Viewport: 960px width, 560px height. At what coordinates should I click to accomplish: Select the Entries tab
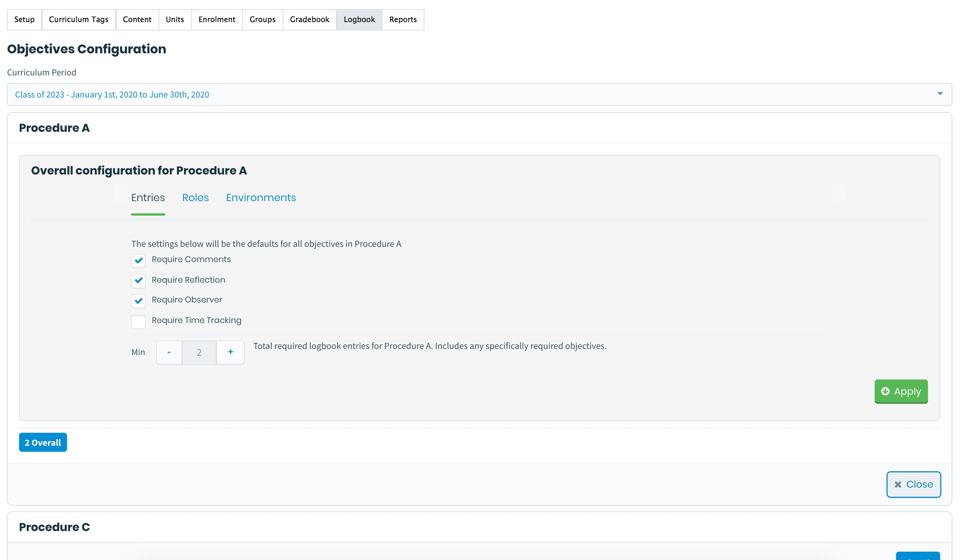[x=148, y=197]
